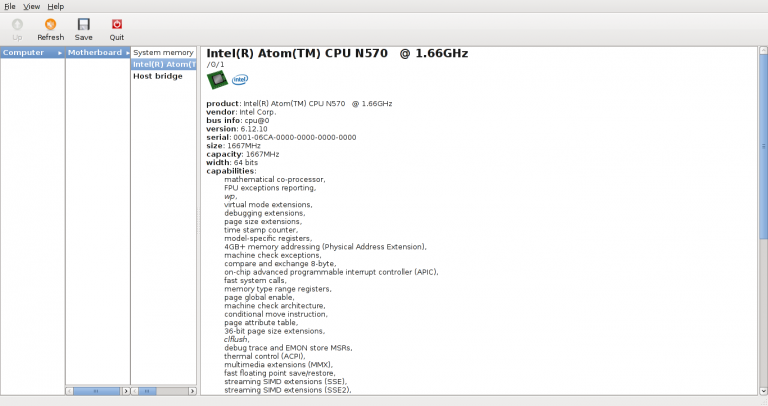
Task: Click the arrow beside Computer
Action: 59,52
